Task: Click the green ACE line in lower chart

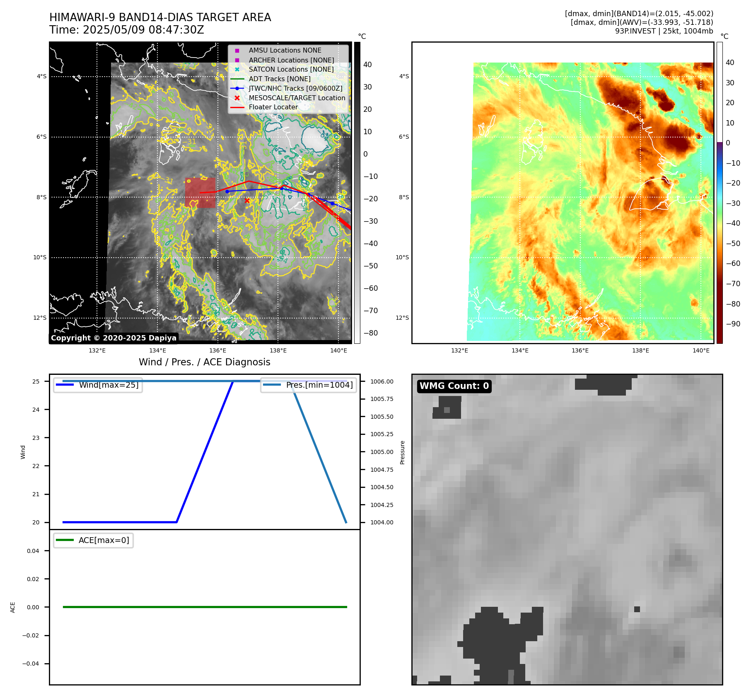Action: pos(205,607)
